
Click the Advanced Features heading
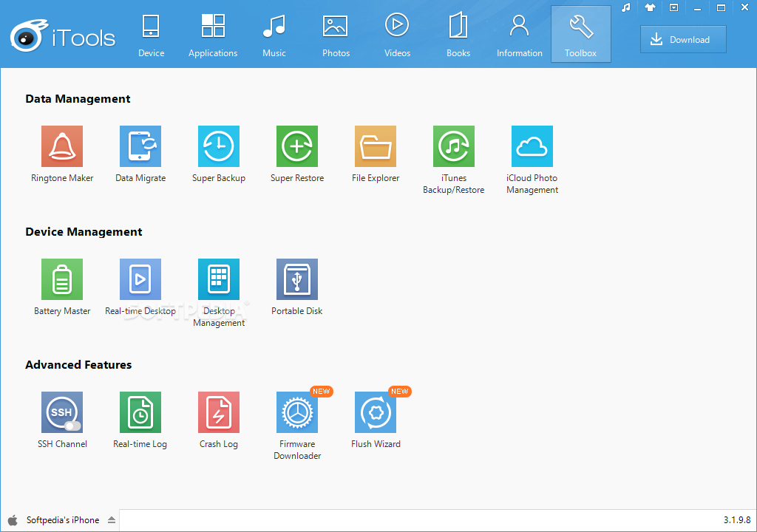(78, 364)
